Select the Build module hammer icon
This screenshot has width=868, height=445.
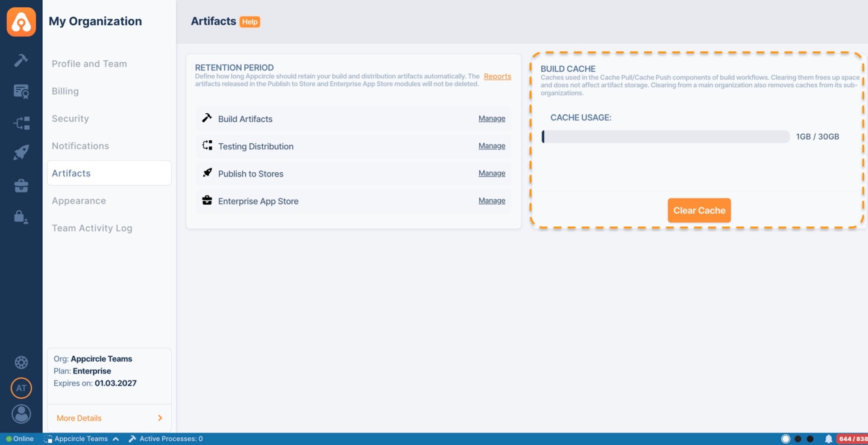tap(21, 60)
